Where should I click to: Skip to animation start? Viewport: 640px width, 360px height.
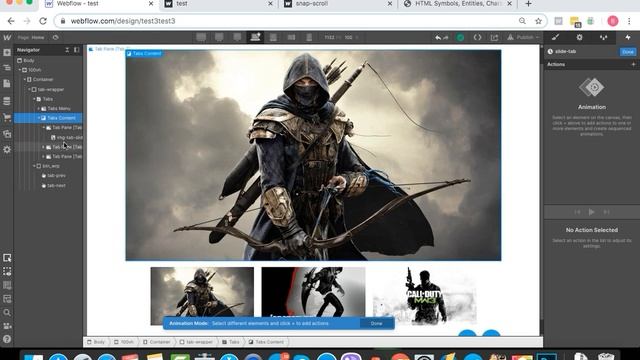click(x=577, y=212)
